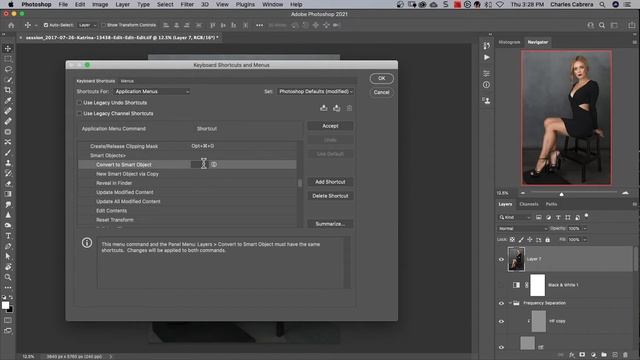Add a layer mask icon
640x360 pixels.
pos(582,355)
